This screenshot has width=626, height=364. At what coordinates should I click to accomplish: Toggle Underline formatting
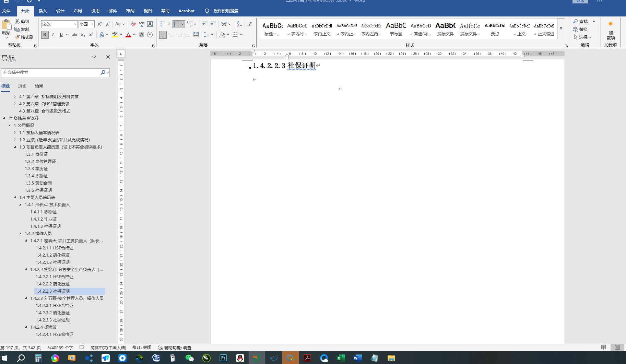click(61, 35)
